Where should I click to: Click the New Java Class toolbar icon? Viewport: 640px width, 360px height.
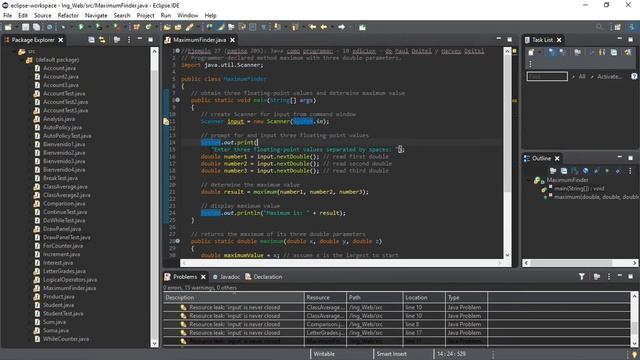[x=149, y=27]
